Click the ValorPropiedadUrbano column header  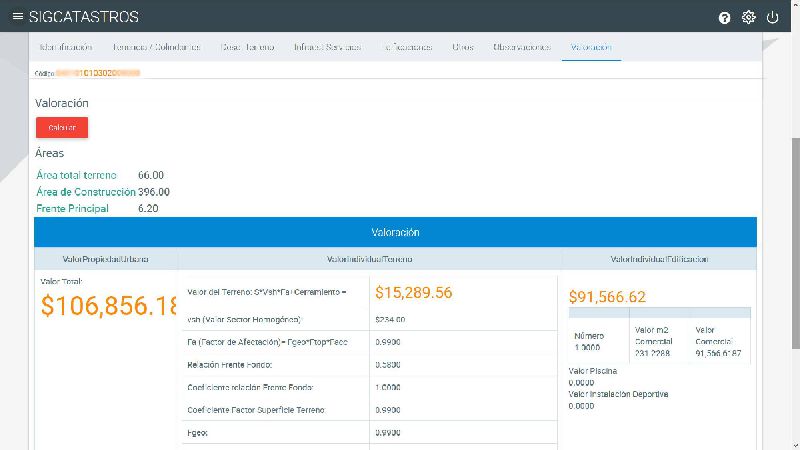[106, 259]
